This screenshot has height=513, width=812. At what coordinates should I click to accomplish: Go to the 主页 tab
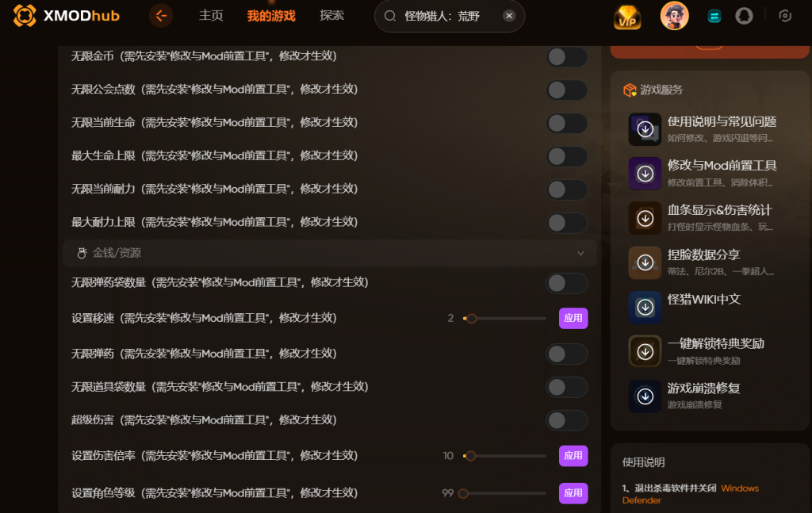click(211, 16)
